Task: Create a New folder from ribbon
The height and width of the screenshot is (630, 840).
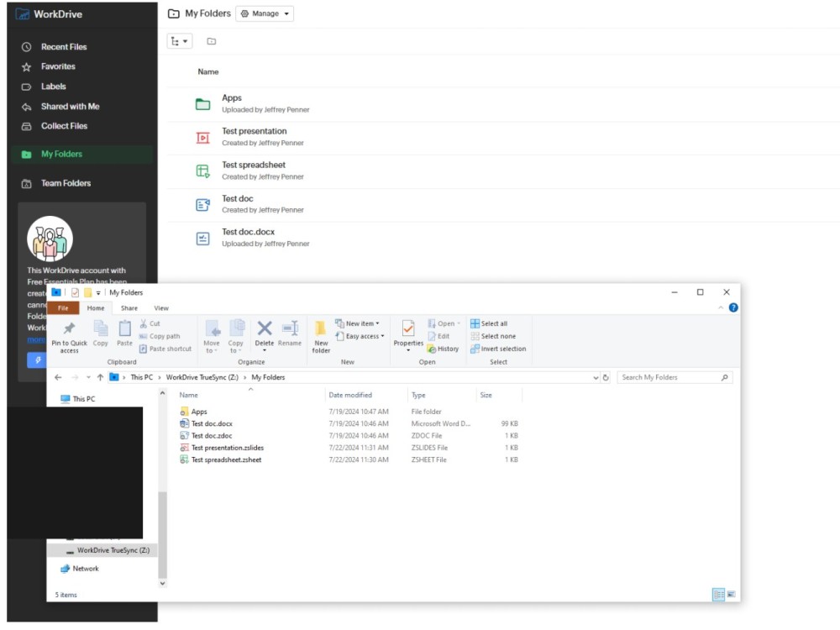Action: pyautogui.click(x=321, y=337)
